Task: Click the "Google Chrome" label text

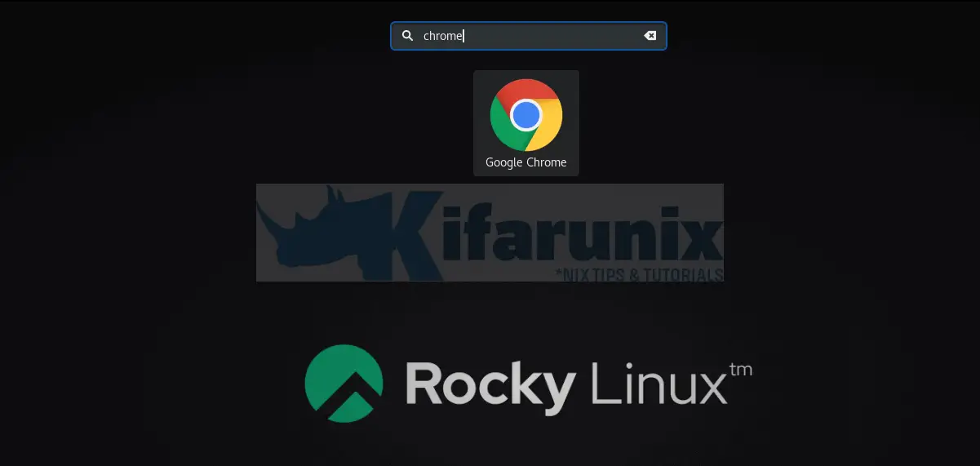Action: point(526,162)
